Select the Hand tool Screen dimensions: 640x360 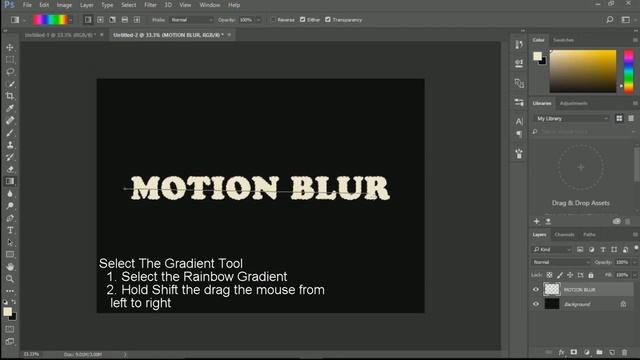[x=10, y=267]
